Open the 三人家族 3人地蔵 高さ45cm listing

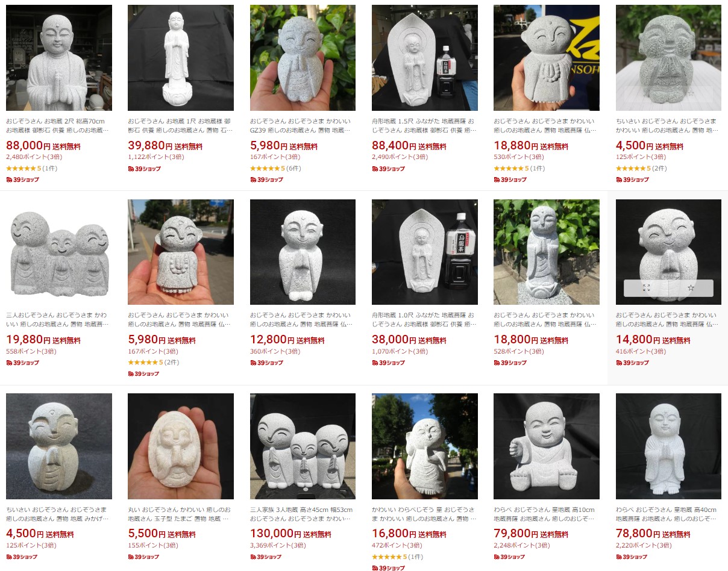coord(303,514)
